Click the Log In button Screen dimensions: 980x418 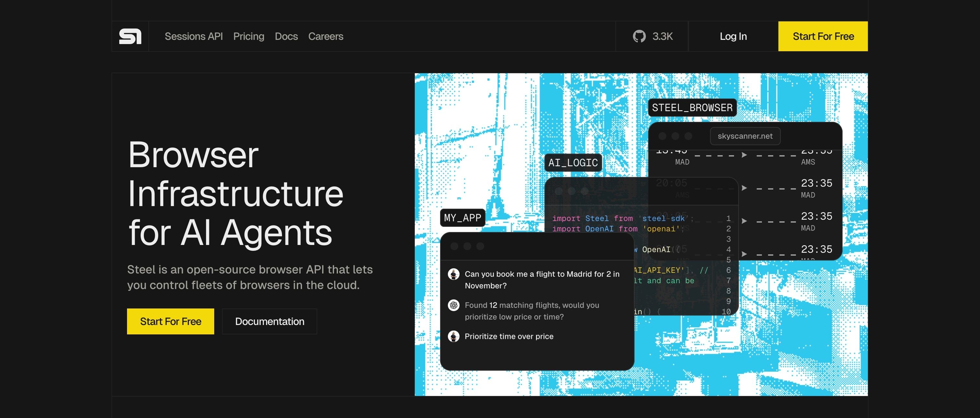pos(733,36)
